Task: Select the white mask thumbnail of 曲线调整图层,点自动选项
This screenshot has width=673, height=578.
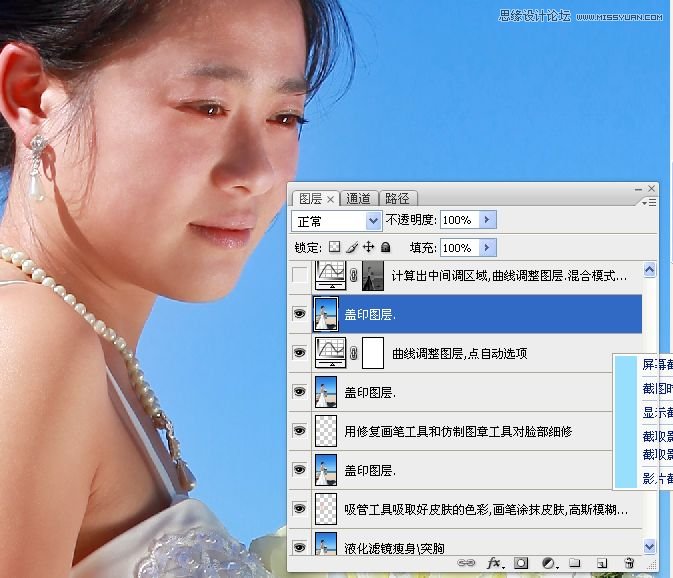Action: pyautogui.click(x=373, y=353)
